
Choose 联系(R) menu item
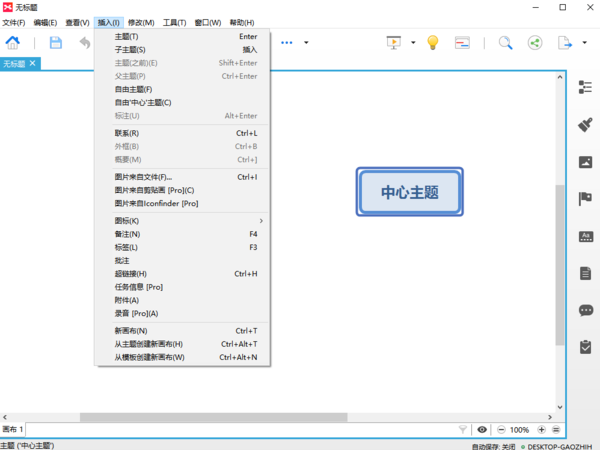(182, 133)
